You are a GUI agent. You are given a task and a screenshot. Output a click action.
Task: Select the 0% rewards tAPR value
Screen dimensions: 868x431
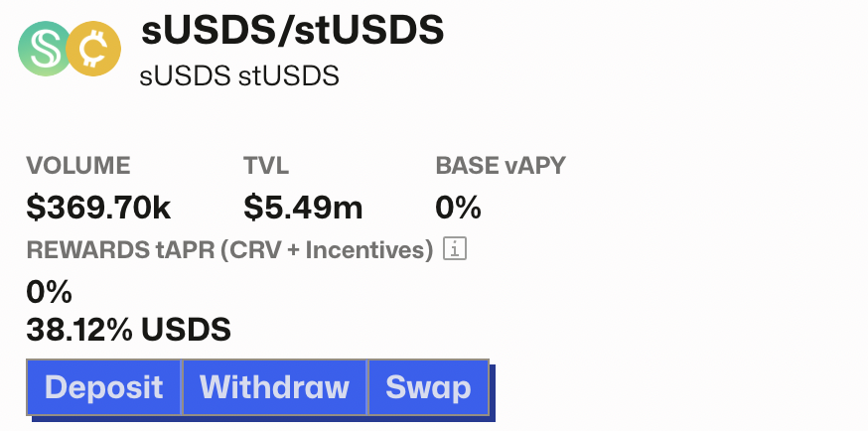49,292
